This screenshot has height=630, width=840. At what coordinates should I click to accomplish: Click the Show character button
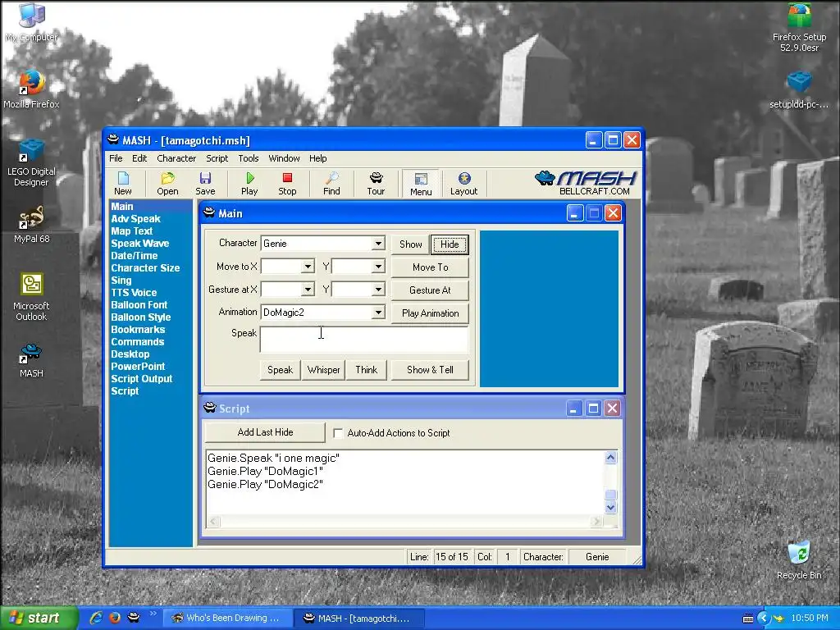coord(410,244)
